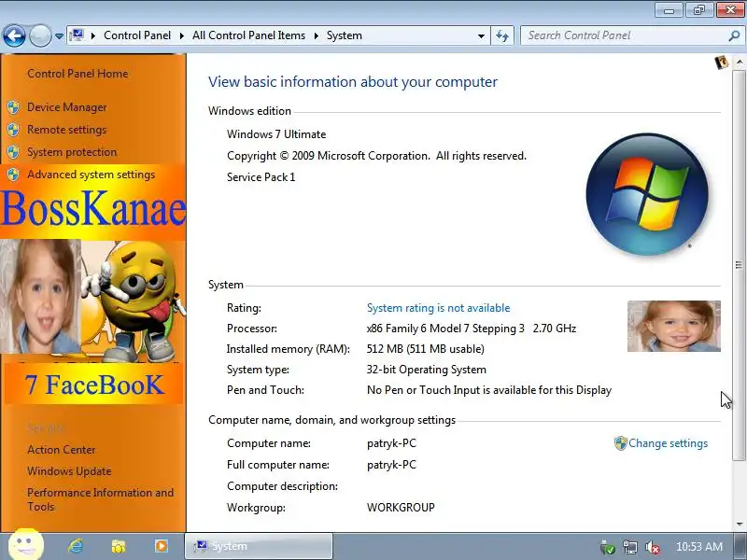Open Advanced system settings
Image resolution: width=747 pixels, height=560 pixels.
coord(91,175)
